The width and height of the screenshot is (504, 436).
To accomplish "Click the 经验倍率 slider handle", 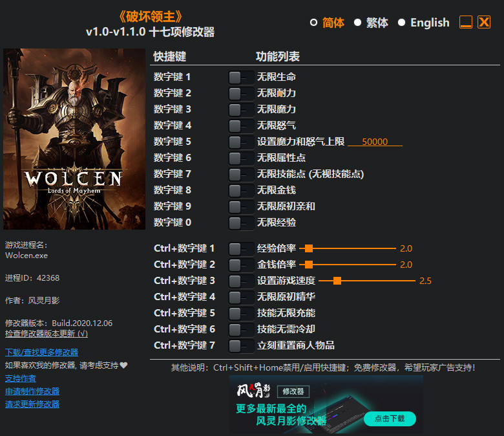I will point(309,248).
